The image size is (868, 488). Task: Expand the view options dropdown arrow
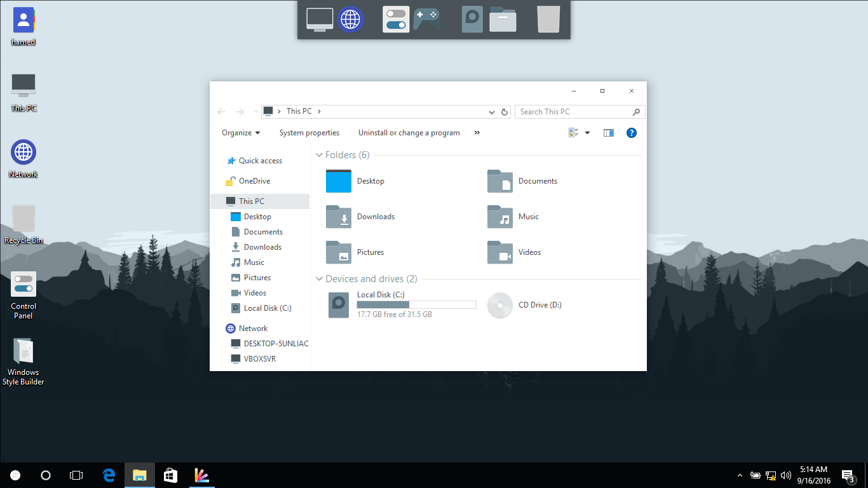(587, 133)
